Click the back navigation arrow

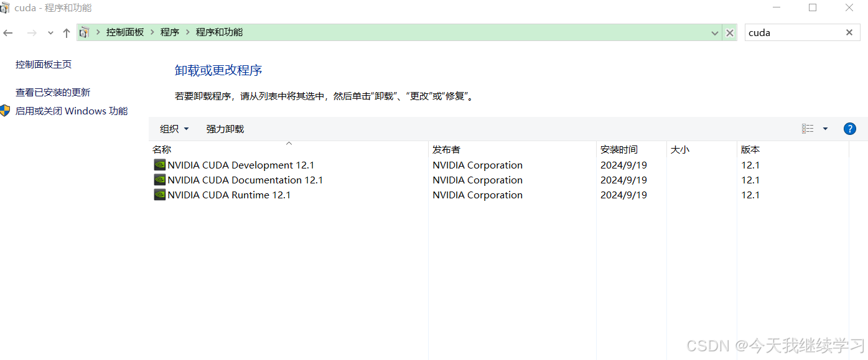7,33
